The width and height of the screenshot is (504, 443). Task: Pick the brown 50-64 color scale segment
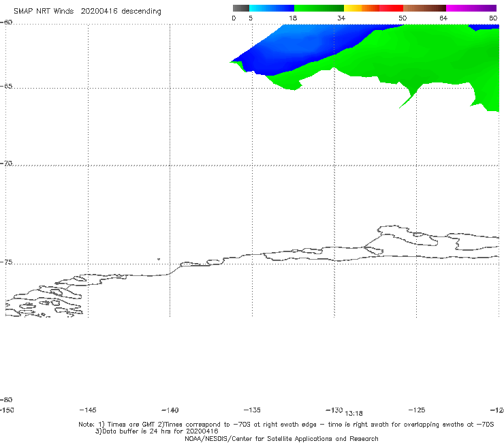424,8
